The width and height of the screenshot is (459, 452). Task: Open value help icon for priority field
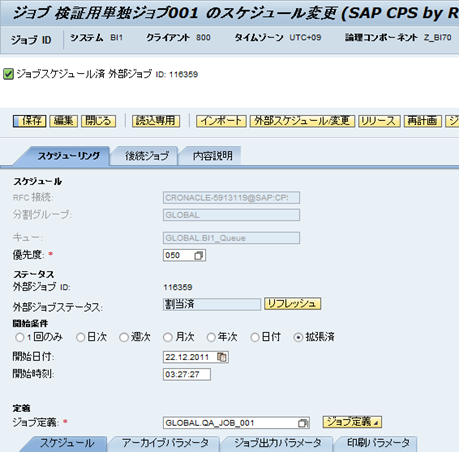pos(198,256)
